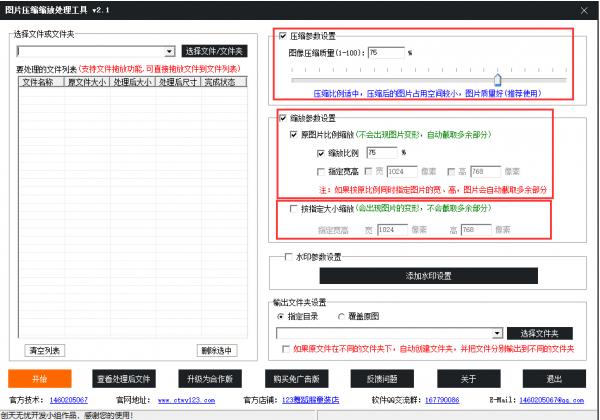Image resolution: width=600 pixels, height=420 pixels.
Task: Click the 处理后大小 column header
Action: pyautogui.click(x=132, y=82)
